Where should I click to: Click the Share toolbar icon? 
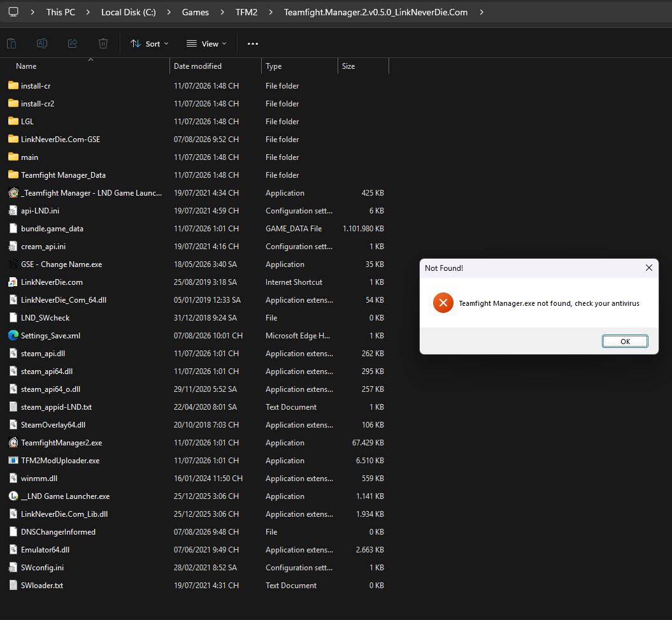click(x=73, y=43)
